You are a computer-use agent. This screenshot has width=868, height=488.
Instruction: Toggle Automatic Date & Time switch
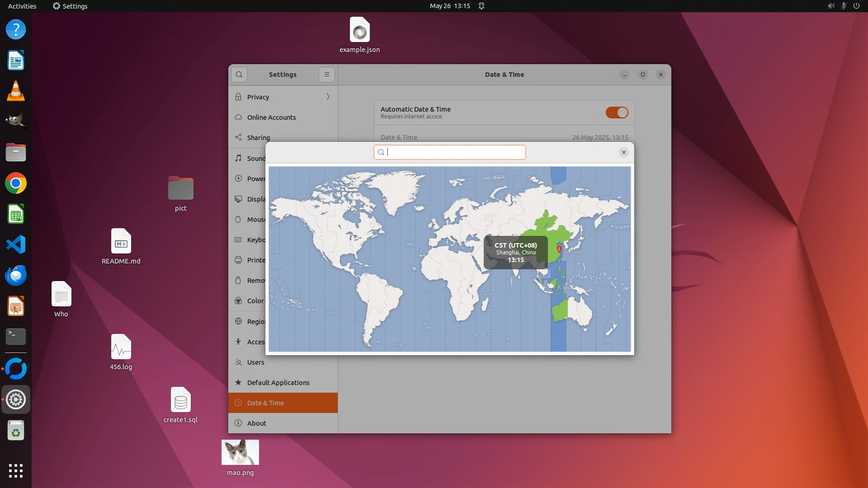(617, 113)
